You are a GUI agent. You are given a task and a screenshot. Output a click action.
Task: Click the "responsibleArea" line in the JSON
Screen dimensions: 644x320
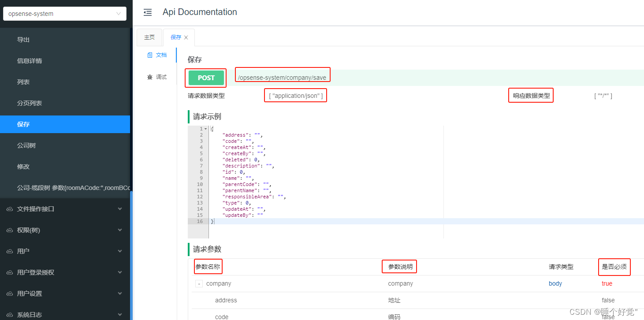tap(254, 197)
